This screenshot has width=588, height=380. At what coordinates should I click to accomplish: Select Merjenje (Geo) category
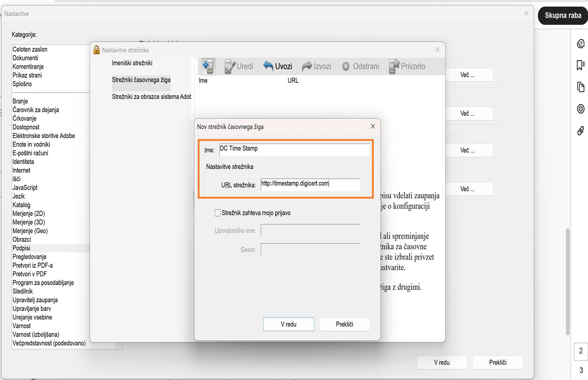pos(30,231)
